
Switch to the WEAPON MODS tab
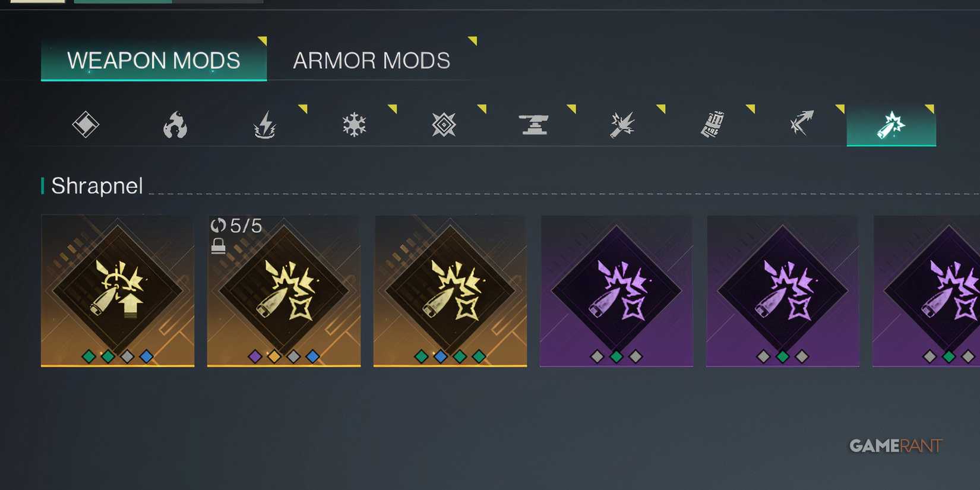point(154,61)
